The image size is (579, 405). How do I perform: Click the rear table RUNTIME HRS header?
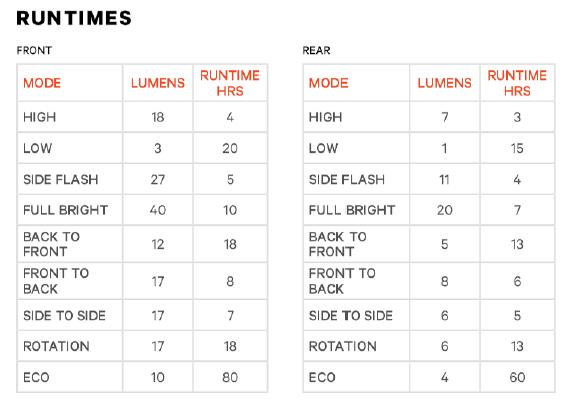[517, 83]
